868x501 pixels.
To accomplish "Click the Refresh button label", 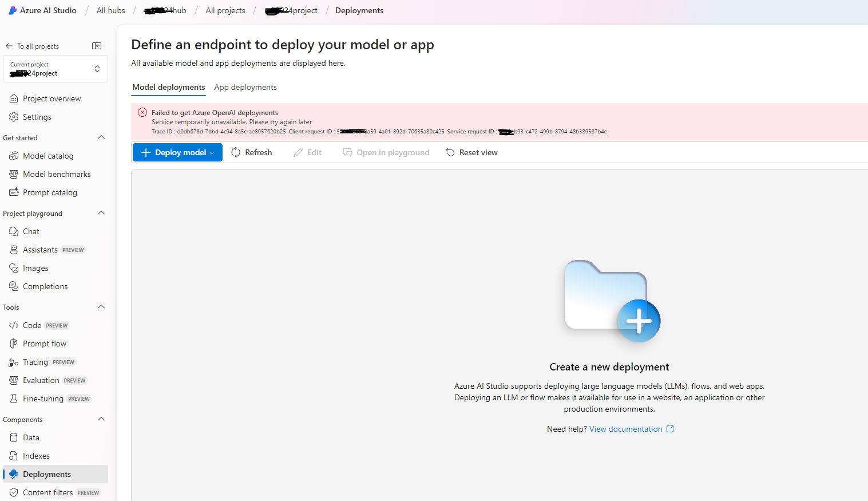I will click(259, 152).
